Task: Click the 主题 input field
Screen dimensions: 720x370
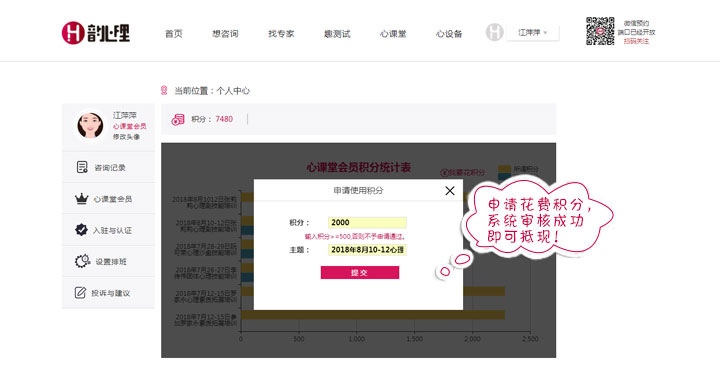Action: (367, 250)
